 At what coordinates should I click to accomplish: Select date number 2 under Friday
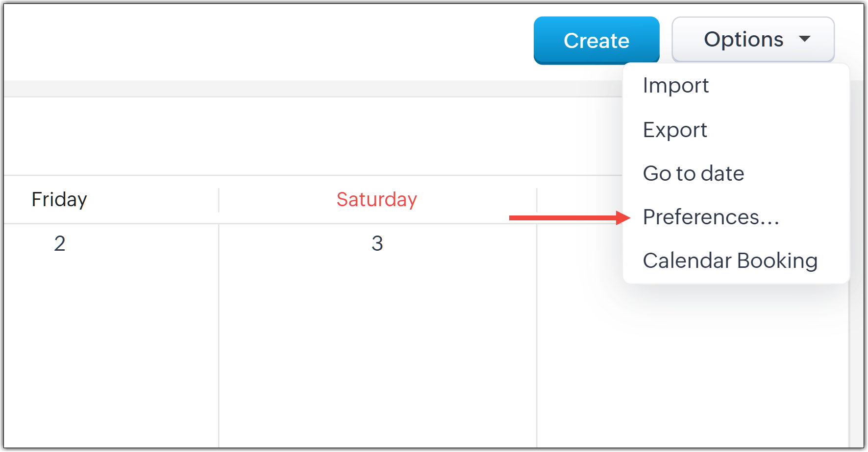click(x=59, y=243)
